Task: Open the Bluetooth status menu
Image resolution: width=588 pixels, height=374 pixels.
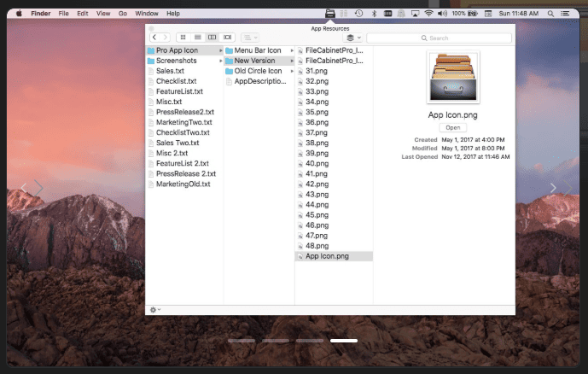Action: 374,14
